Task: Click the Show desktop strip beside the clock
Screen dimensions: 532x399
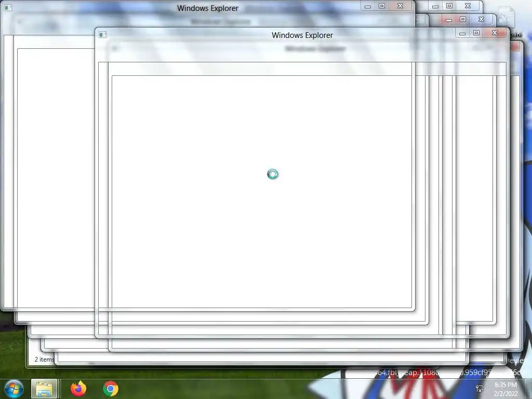Action: coord(528,389)
